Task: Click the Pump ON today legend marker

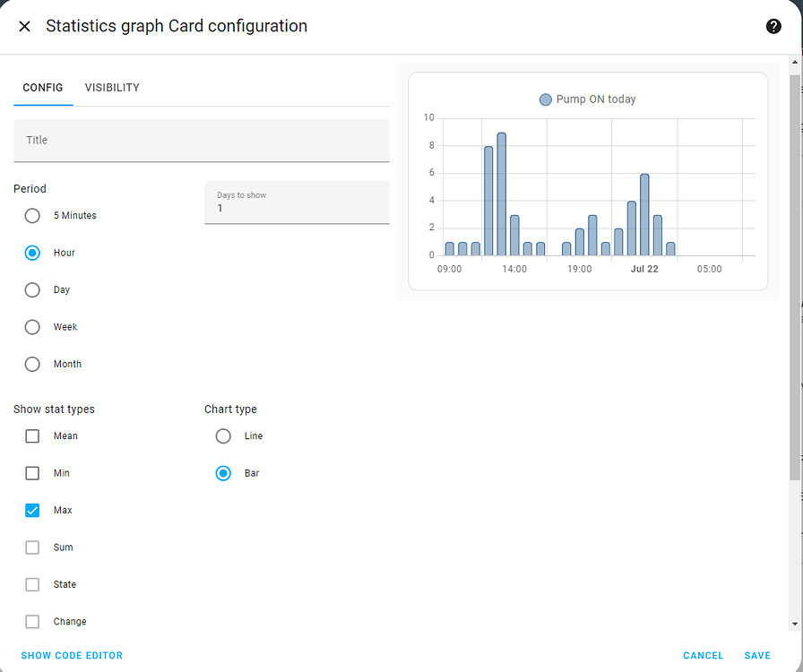Action: coord(546,99)
